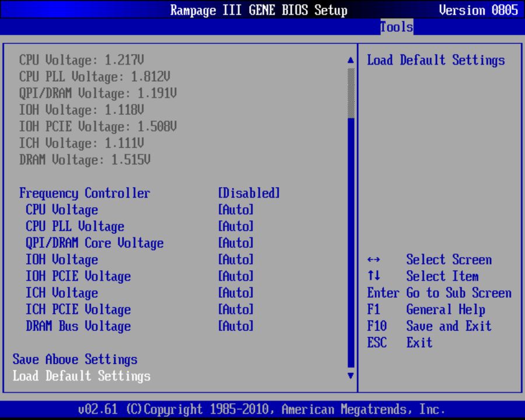525x420 pixels.
Task: Click the CPU PLL Voltage setting label
Action: pyautogui.click(x=75, y=226)
